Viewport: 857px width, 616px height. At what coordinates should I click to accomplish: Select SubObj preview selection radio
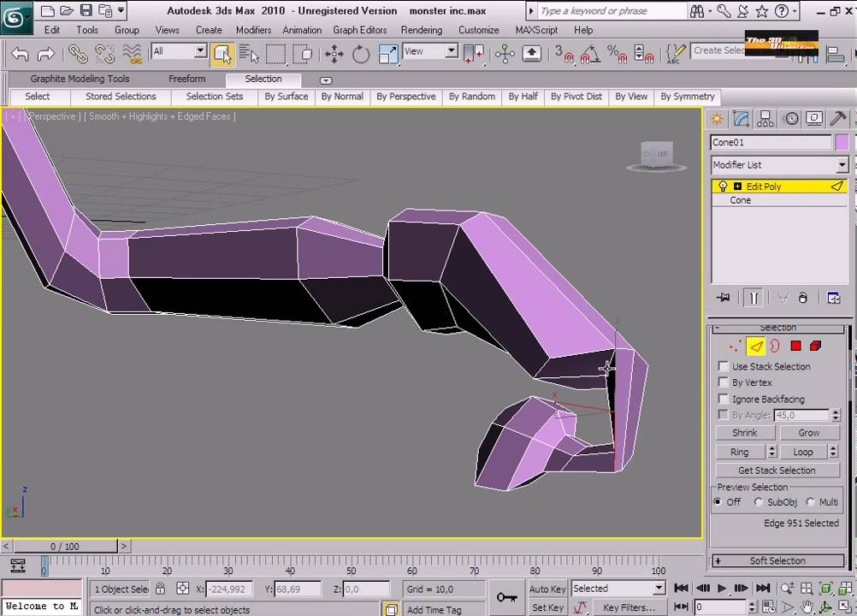758,502
